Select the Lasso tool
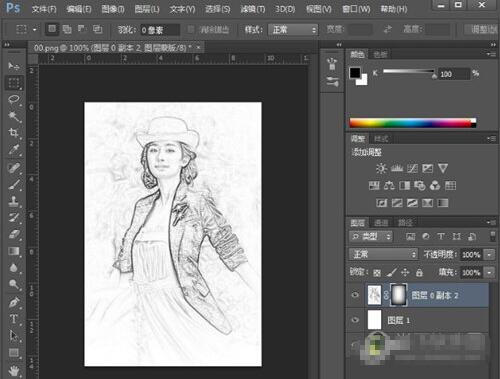This screenshot has width=500, height=379. click(14, 99)
